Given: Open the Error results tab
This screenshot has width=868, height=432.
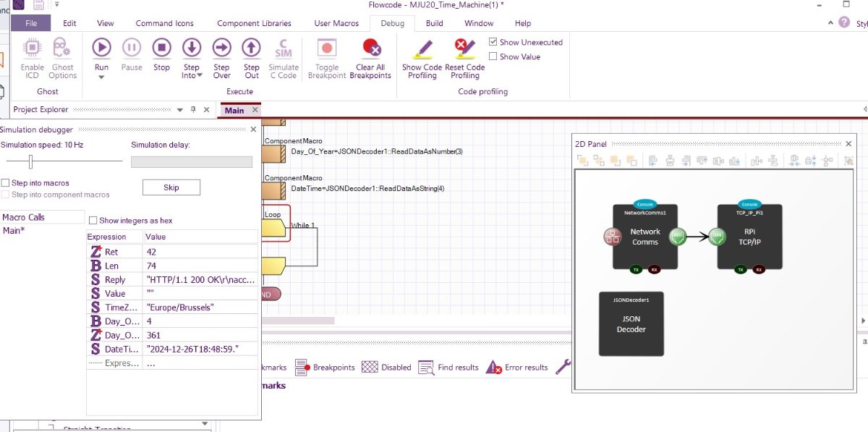Looking at the screenshot, I should click(x=517, y=367).
